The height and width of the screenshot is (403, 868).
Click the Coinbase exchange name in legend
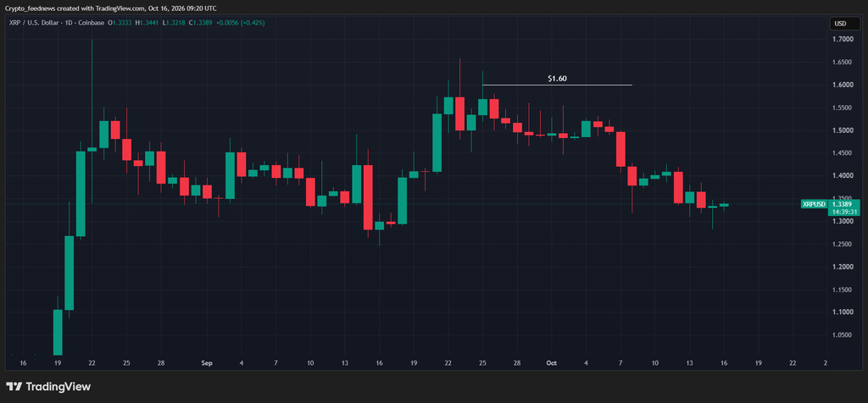pyautogui.click(x=92, y=23)
